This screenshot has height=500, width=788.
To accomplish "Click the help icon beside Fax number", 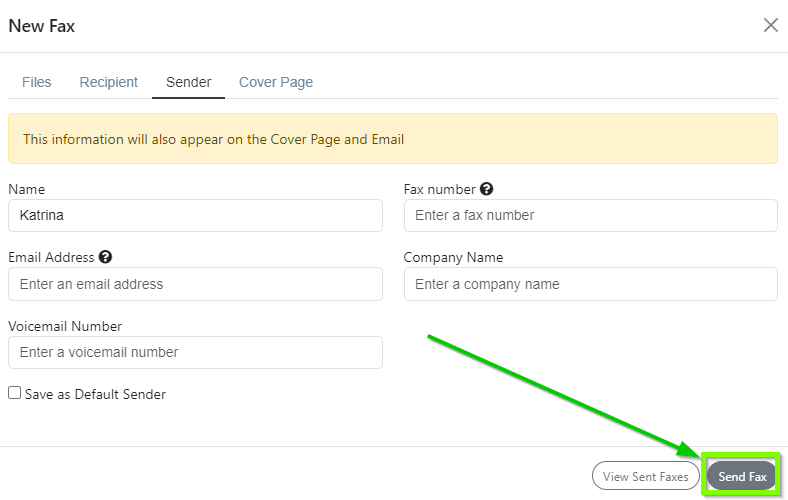I will point(487,189).
